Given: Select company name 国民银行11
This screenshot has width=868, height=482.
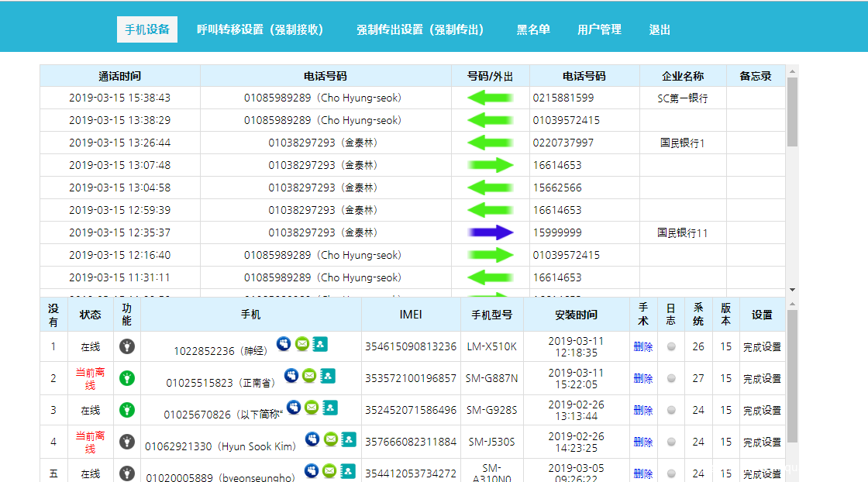Looking at the screenshot, I should pyautogui.click(x=683, y=233).
